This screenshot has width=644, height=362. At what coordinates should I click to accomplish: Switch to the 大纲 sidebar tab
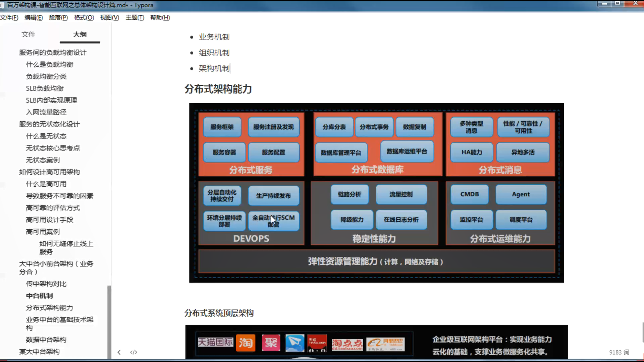[80, 34]
